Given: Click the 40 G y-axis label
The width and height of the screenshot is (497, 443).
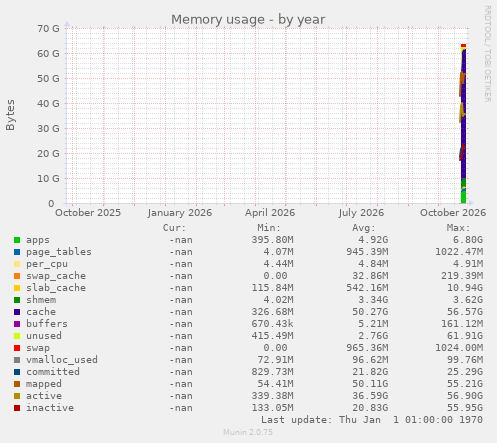Looking at the screenshot, I should (x=48, y=104).
